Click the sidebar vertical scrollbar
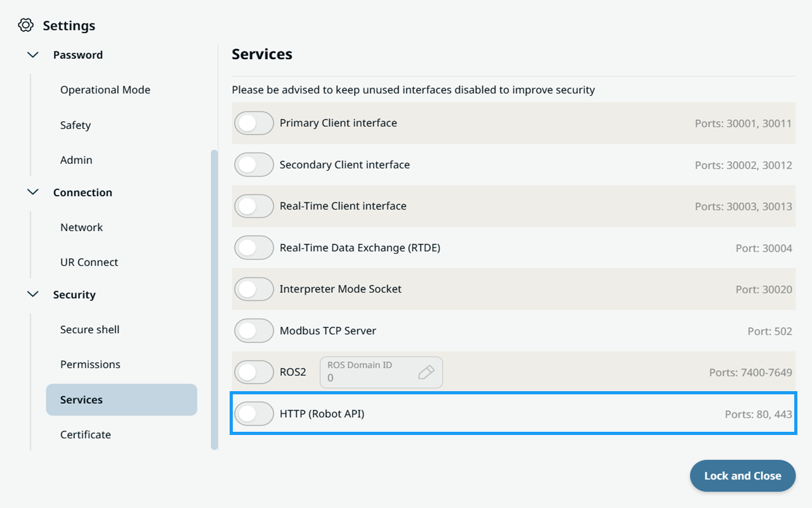 coord(214,300)
